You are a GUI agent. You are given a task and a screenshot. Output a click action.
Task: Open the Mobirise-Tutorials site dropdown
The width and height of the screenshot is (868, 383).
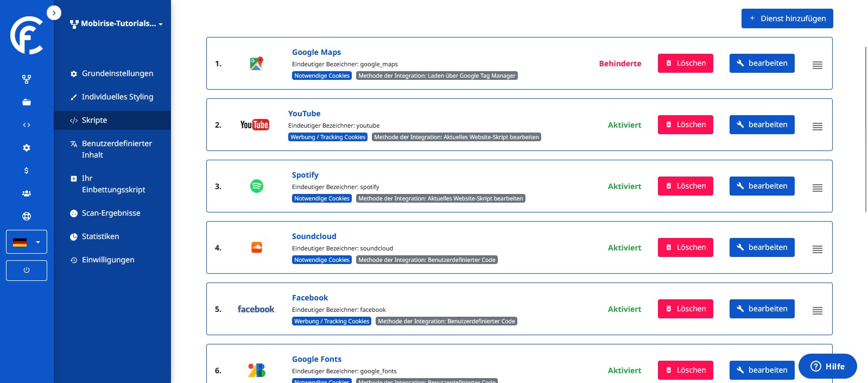[x=116, y=24]
